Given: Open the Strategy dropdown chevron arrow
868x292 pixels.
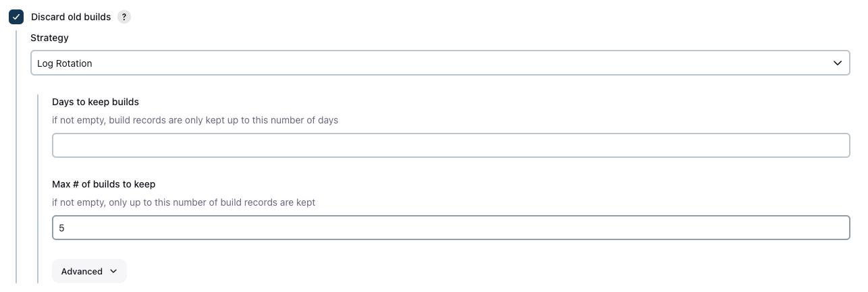Looking at the screenshot, I should pyautogui.click(x=838, y=63).
